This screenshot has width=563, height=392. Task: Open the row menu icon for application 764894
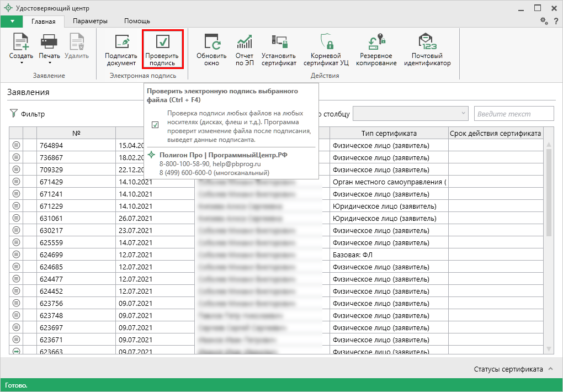[16, 145]
